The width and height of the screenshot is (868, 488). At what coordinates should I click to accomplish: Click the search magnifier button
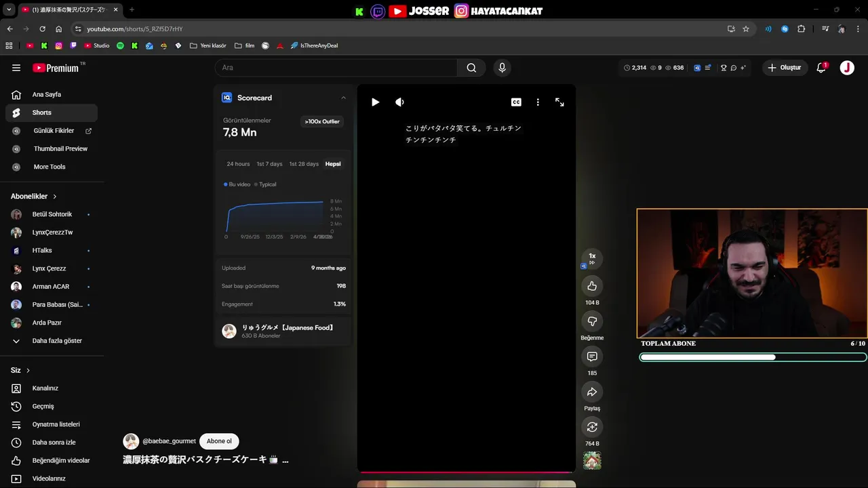tap(471, 68)
